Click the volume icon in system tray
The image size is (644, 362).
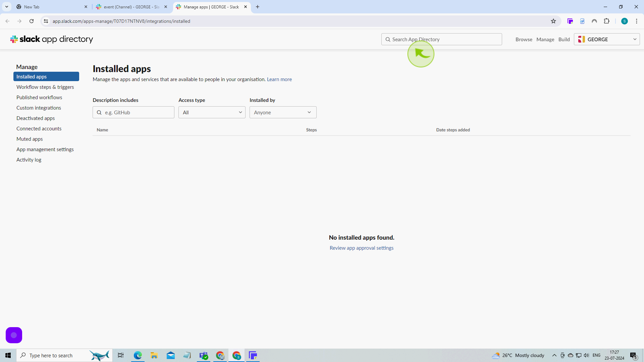coord(586,355)
